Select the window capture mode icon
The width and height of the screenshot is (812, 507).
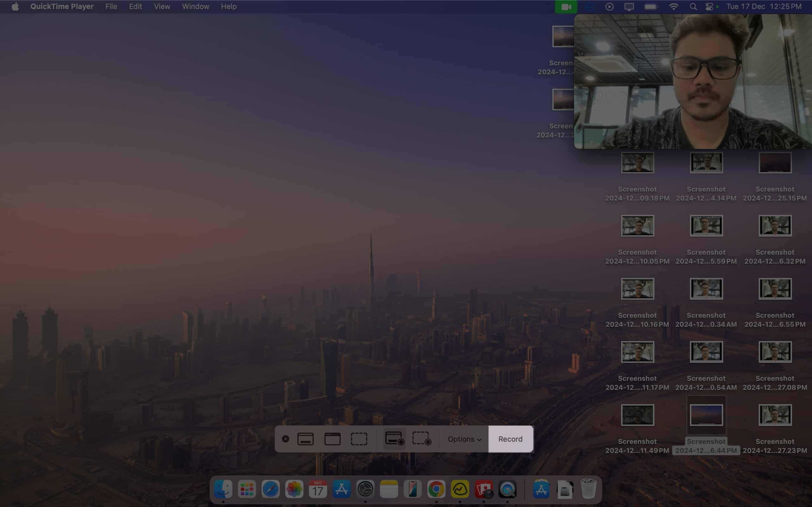point(332,439)
